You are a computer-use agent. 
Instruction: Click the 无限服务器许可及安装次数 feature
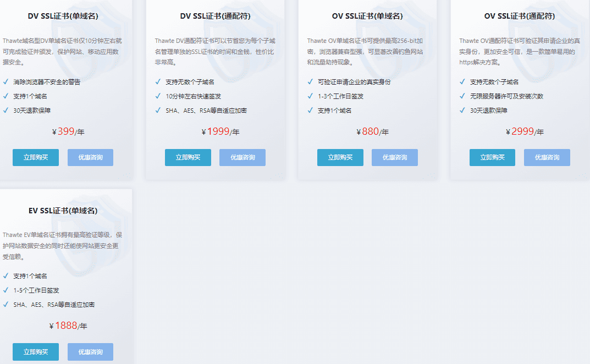[506, 96]
